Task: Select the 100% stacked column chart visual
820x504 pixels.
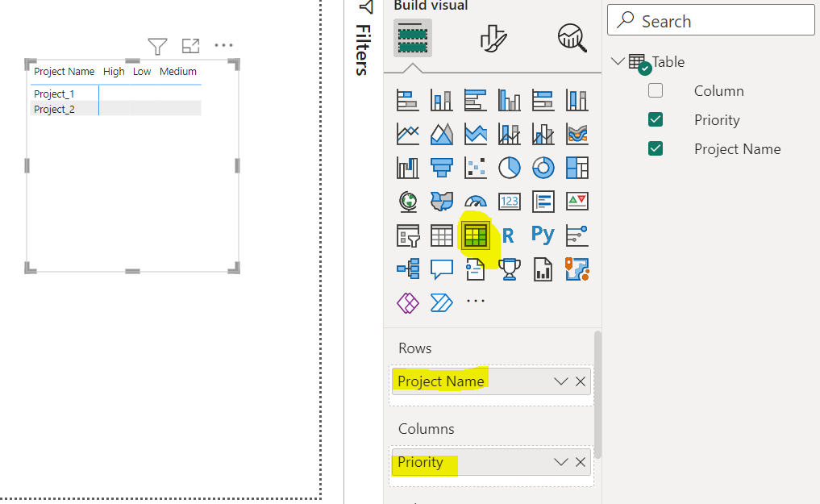Action: click(576, 100)
